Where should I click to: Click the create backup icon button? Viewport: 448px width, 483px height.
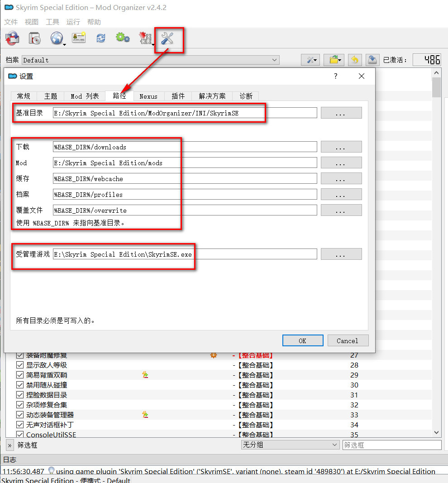point(372,60)
